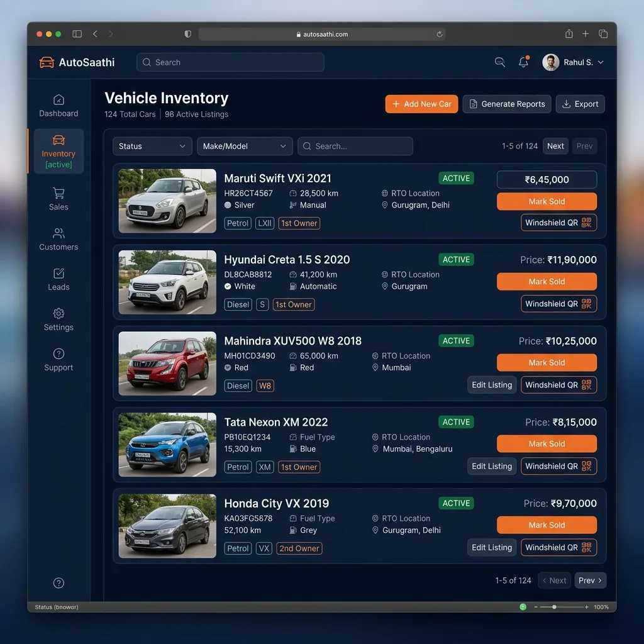Mark Honda City as sold
Image resolution: width=644 pixels, height=644 pixels.
click(547, 525)
